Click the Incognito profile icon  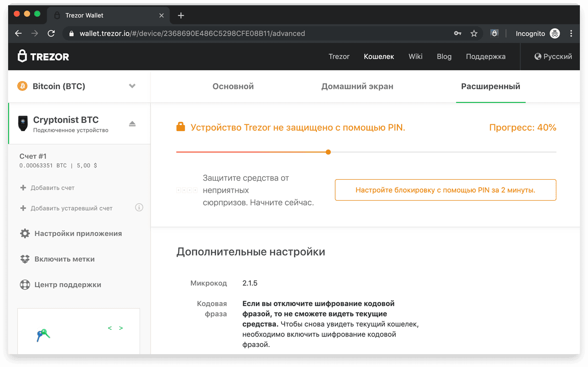pyautogui.click(x=555, y=33)
